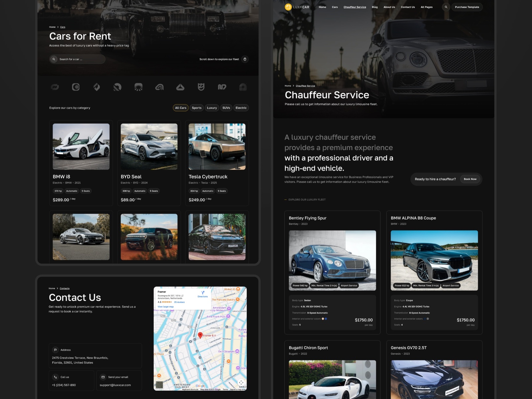Image resolution: width=532 pixels, height=399 pixels.
Task: Select the All Cars category filter
Action: tap(181, 108)
